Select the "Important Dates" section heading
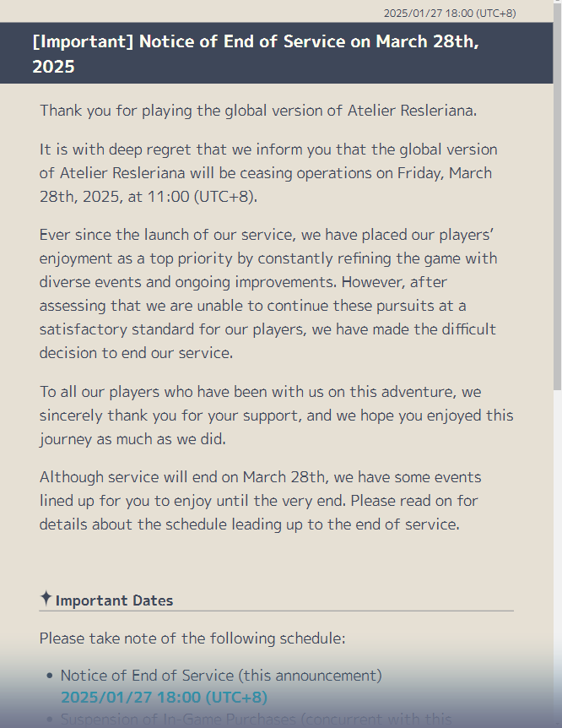562x728 pixels. click(x=114, y=601)
